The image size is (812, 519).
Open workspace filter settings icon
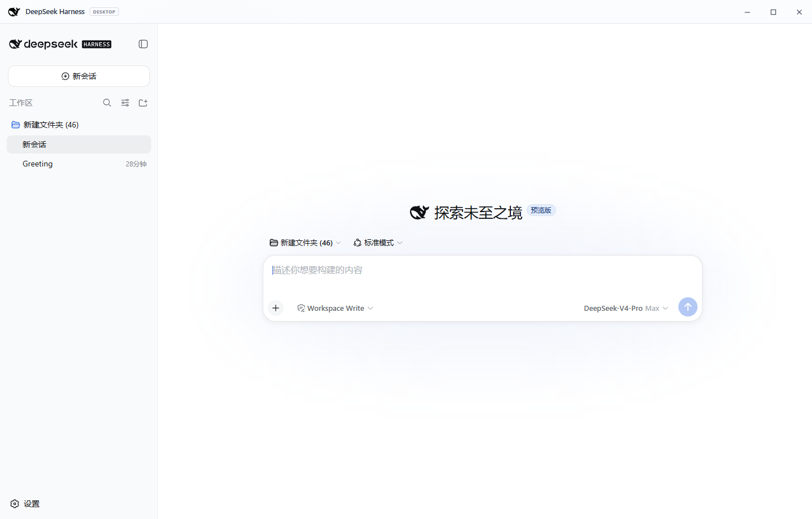point(125,103)
